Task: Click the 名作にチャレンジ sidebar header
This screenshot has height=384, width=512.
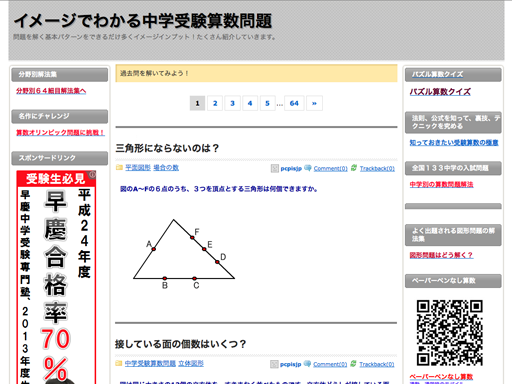Action: [60, 116]
